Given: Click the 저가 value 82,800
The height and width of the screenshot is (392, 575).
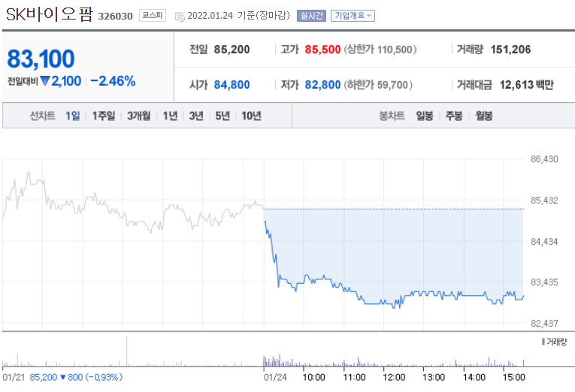Looking at the screenshot, I should pos(322,85).
